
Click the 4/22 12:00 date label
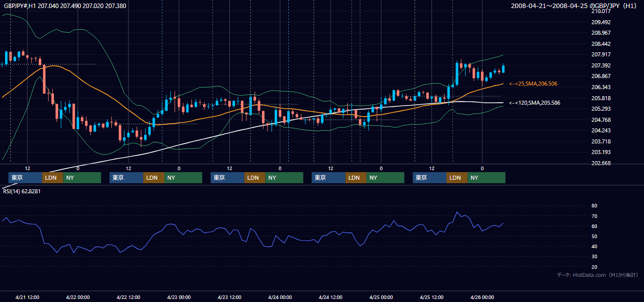[x=128, y=297]
